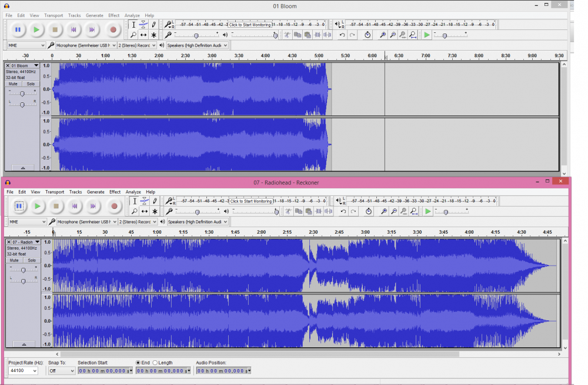Mute the 07 - Radioh track
Screen dimensions: 588x385
14,260
